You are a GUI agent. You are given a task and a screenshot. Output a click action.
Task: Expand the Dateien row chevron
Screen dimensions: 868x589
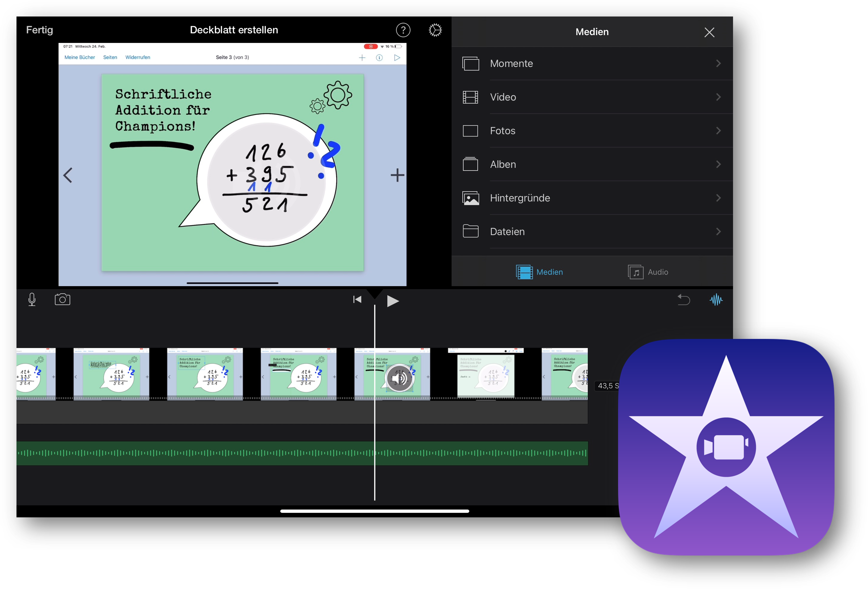point(718,232)
